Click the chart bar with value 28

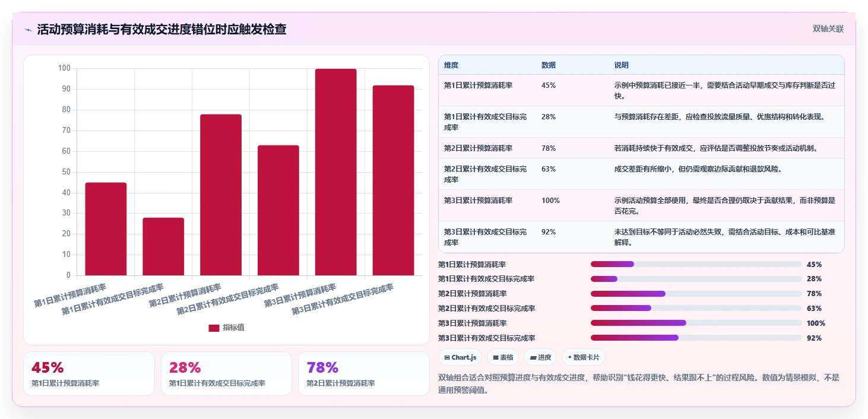pyautogui.click(x=163, y=246)
